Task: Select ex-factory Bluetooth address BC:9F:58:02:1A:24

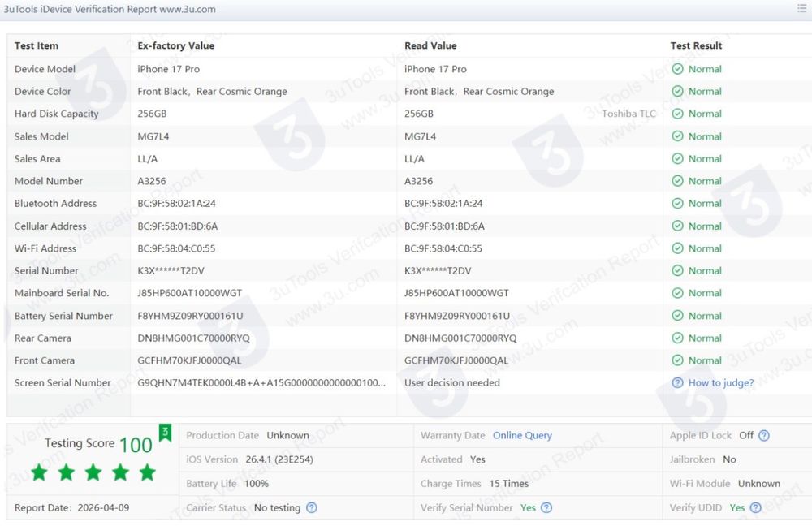Action: click(176, 203)
